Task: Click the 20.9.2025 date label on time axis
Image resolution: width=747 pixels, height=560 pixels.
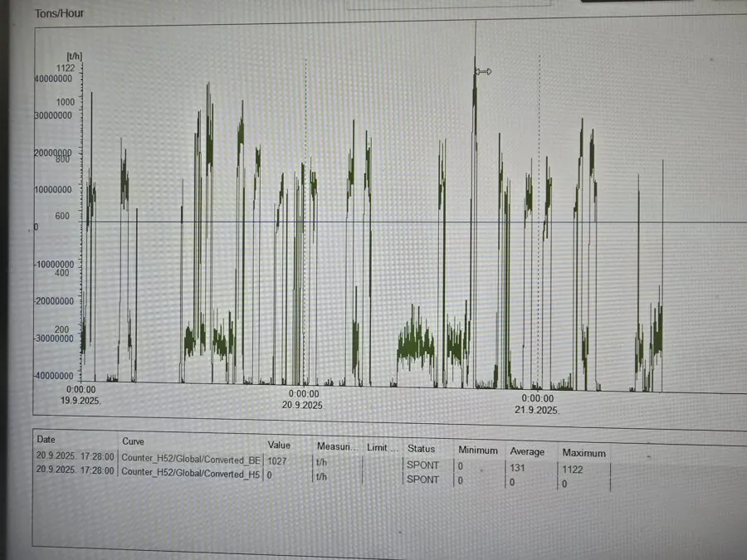Action: 303,405
